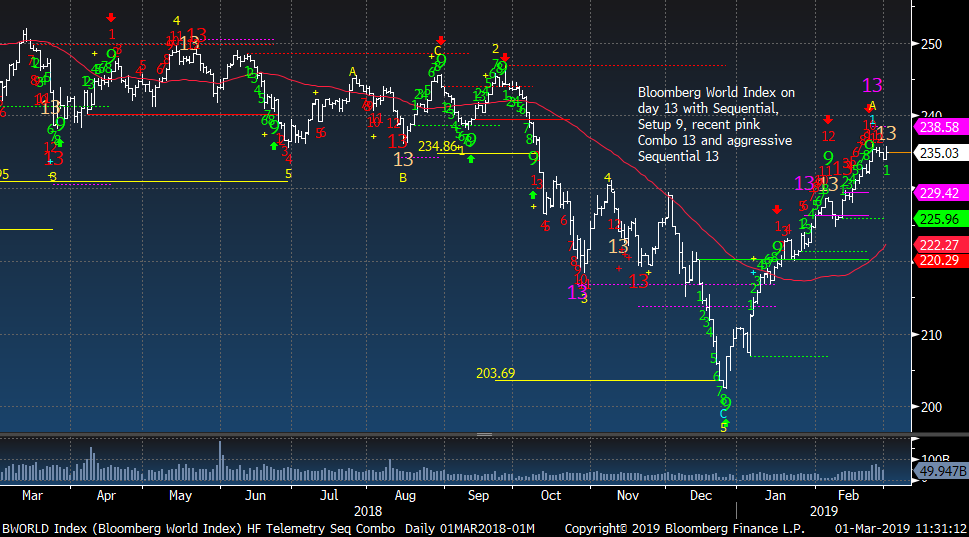Click the Dec label on time axis
The height and width of the screenshot is (537, 969).
(701, 496)
